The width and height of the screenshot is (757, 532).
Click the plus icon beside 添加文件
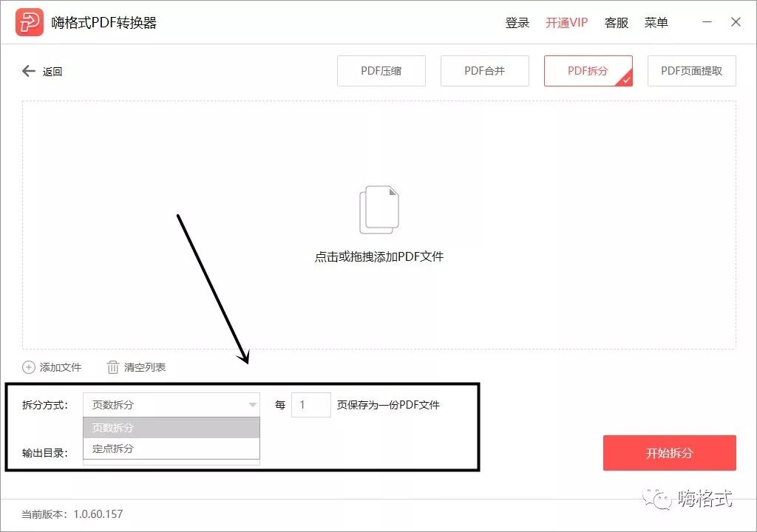pyautogui.click(x=28, y=367)
